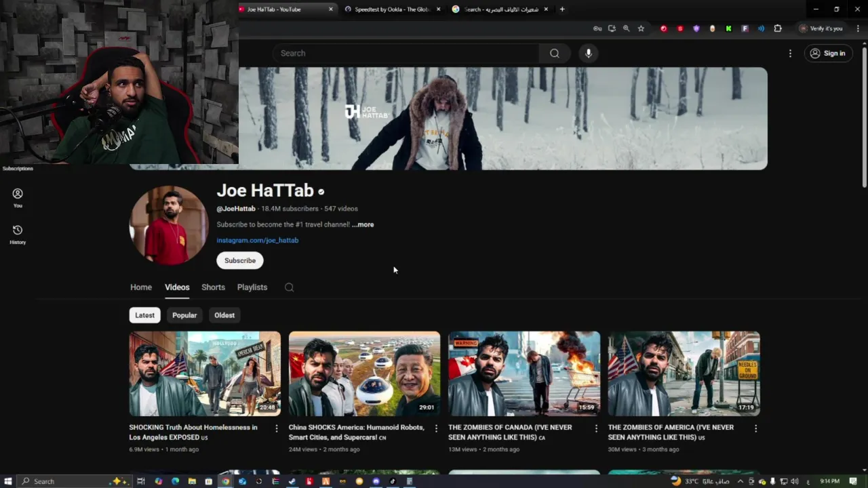Open Task View on taskbar

pos(141,481)
